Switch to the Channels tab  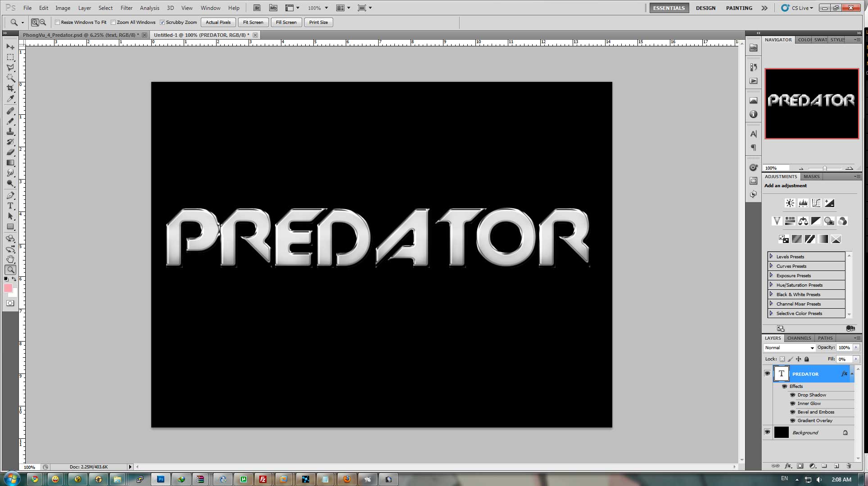[x=799, y=338]
